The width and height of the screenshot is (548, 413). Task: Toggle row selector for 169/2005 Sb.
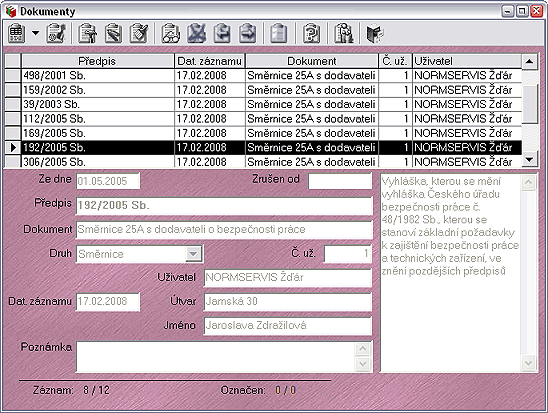click(x=13, y=133)
